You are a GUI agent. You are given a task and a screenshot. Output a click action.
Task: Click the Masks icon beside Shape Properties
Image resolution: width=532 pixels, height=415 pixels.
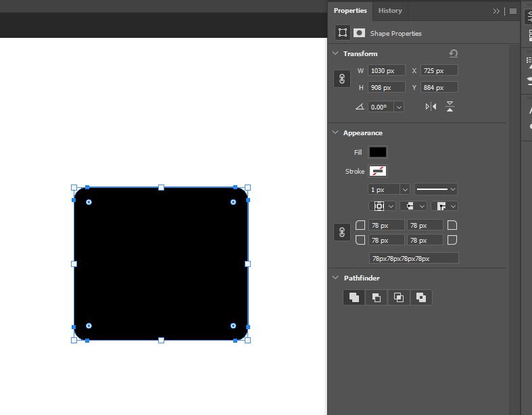point(359,32)
